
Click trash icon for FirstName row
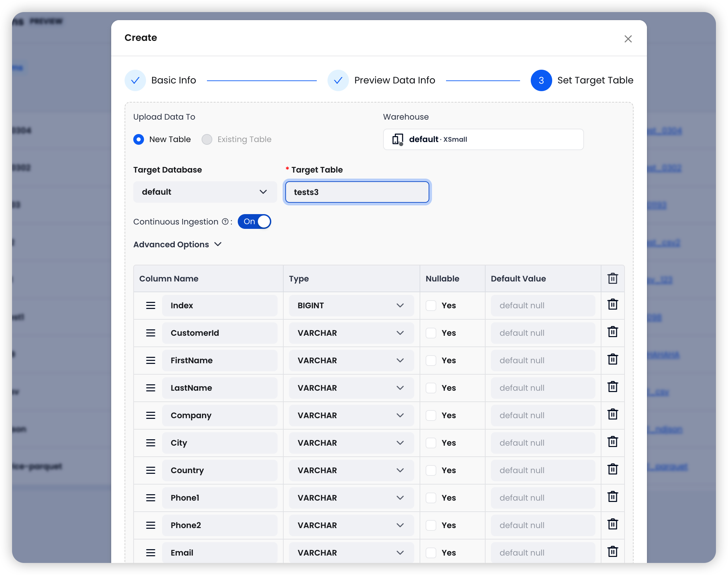pos(612,360)
